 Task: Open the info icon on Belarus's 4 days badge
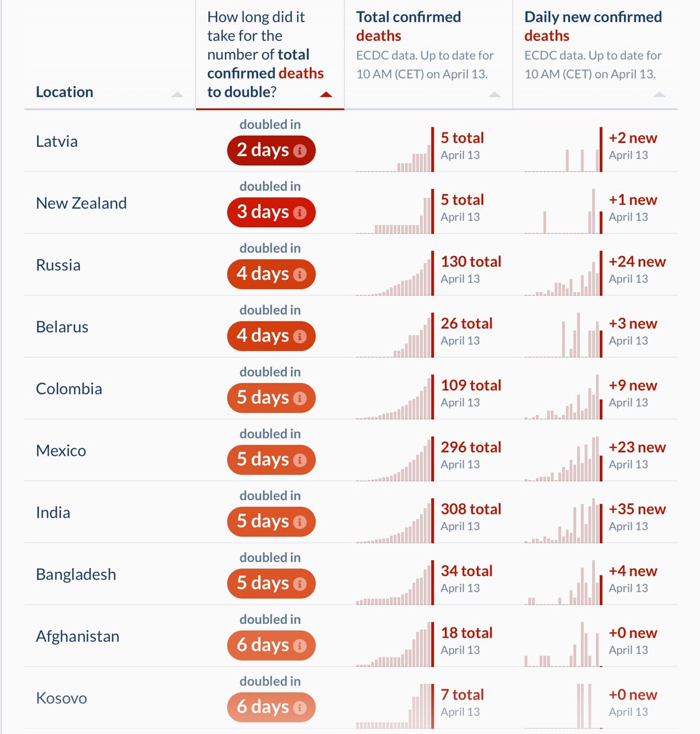click(x=300, y=337)
